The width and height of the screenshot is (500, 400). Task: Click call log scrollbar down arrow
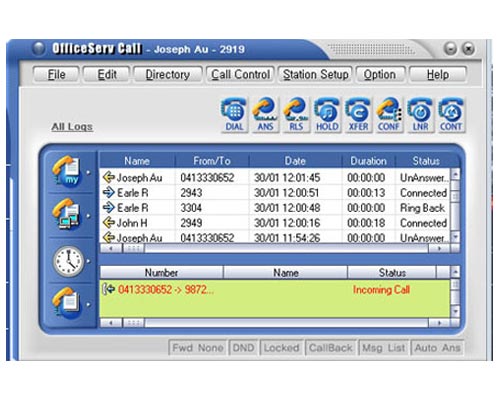[455, 237]
